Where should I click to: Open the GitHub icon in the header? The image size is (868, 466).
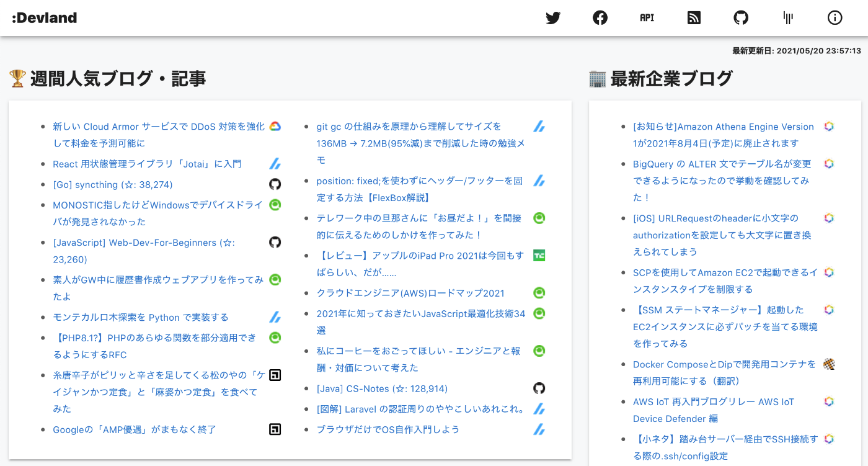(x=741, y=18)
